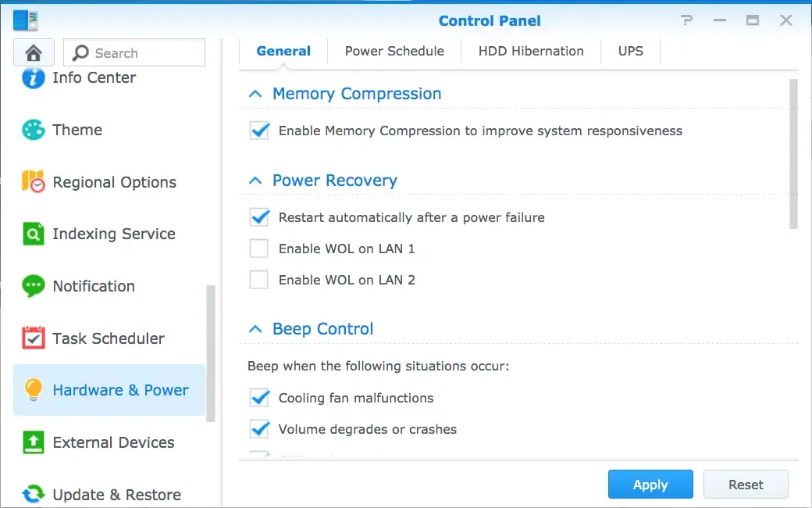The width and height of the screenshot is (812, 508).
Task: Click the Update & Restore icon
Action: 33,495
